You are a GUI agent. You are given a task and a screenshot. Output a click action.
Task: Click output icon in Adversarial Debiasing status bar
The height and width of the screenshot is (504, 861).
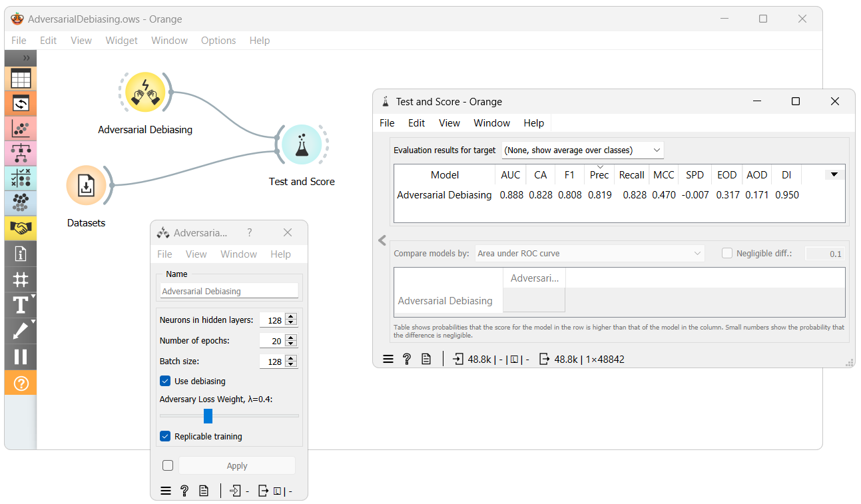[264, 491]
